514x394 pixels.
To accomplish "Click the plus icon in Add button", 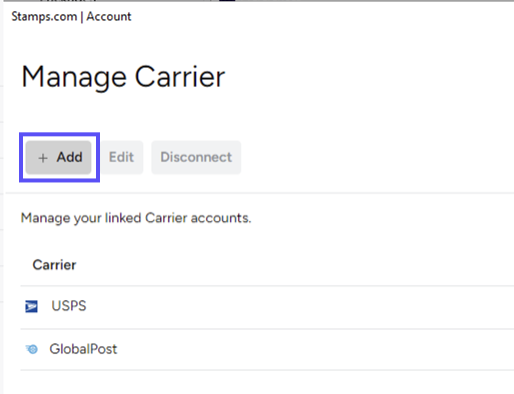I will coord(43,158).
